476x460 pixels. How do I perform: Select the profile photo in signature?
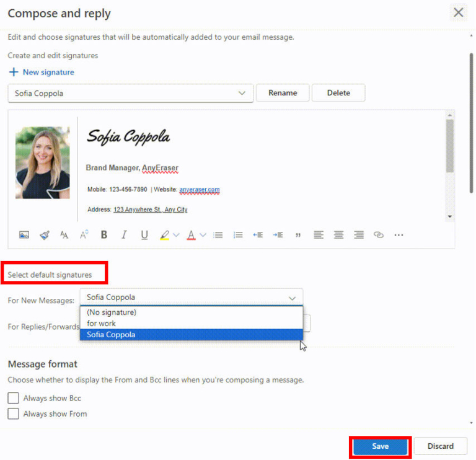pos(43,163)
